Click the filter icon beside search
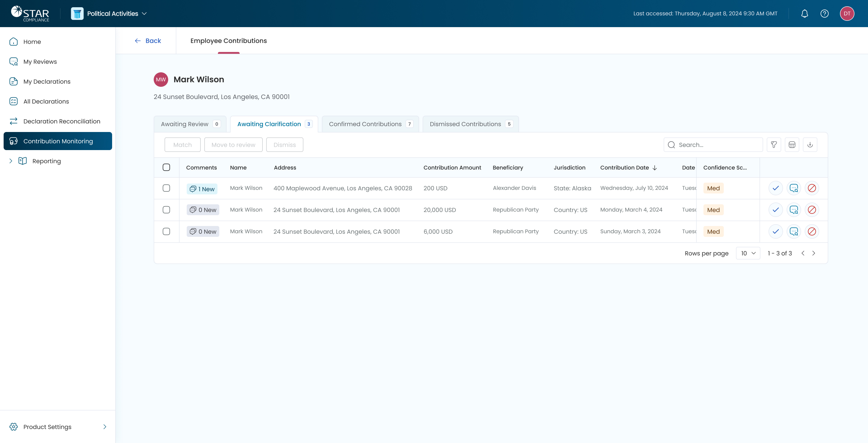Viewport: 868px width, 443px height. pos(774,145)
